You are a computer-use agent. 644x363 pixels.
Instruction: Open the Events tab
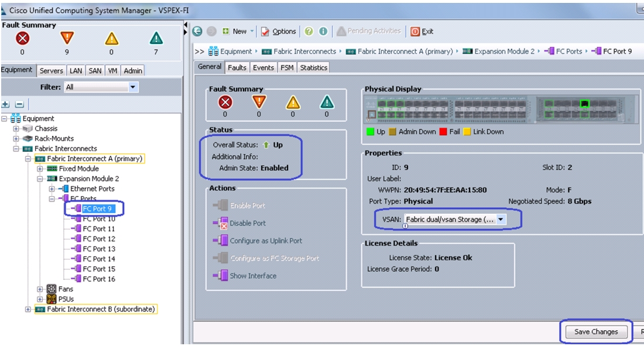(x=263, y=67)
